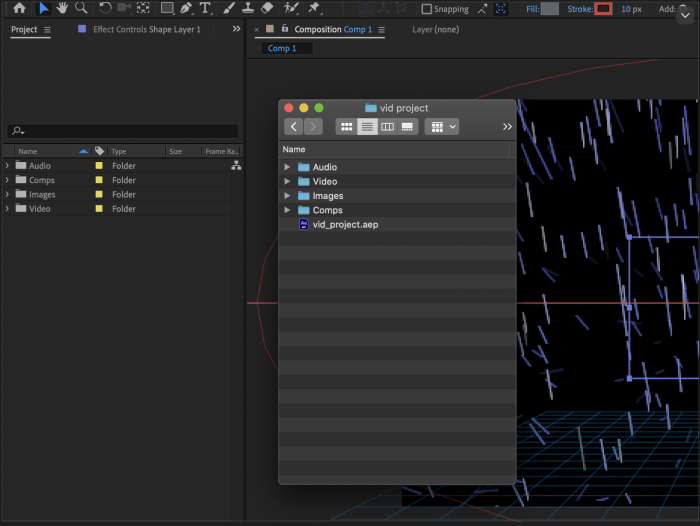
Task: Toggle the Composition panel lock icon
Action: [x=285, y=29]
